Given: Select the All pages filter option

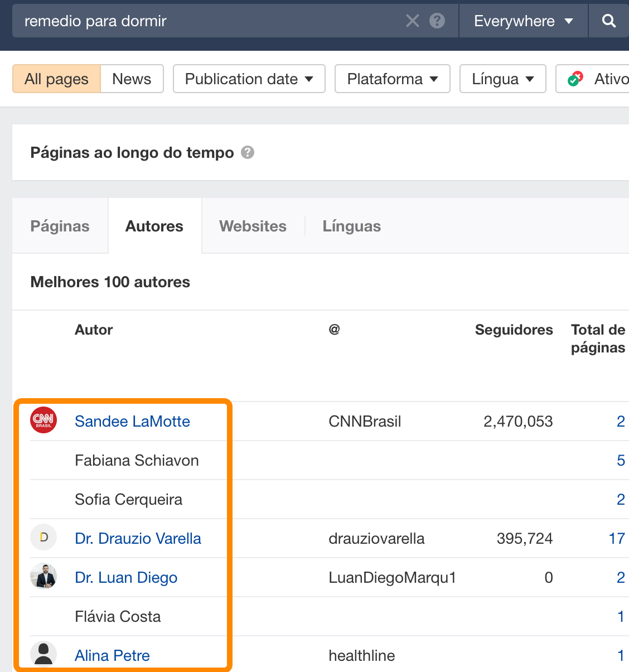Looking at the screenshot, I should coord(56,79).
